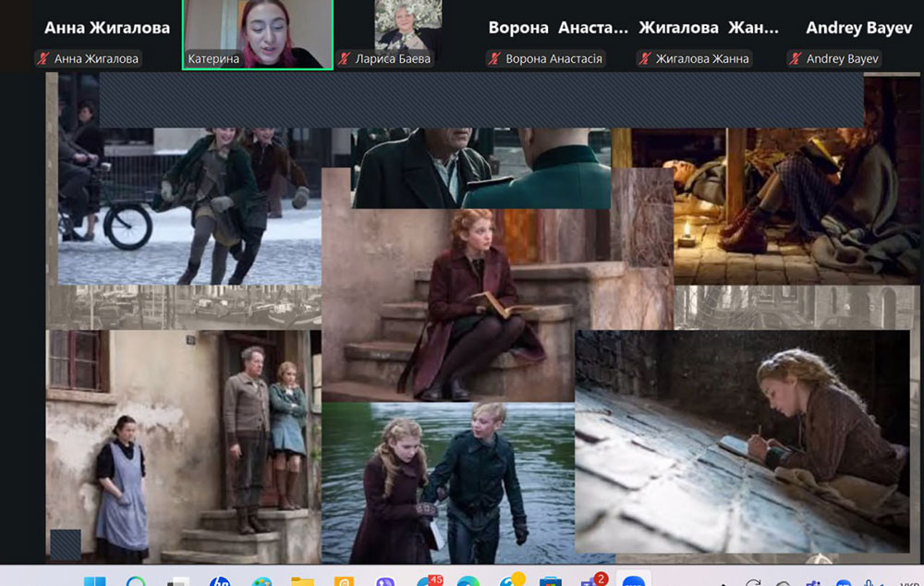Screen dimensions: 924x586
Task: Click the HP app icon in taskbar
Action: coord(219,578)
